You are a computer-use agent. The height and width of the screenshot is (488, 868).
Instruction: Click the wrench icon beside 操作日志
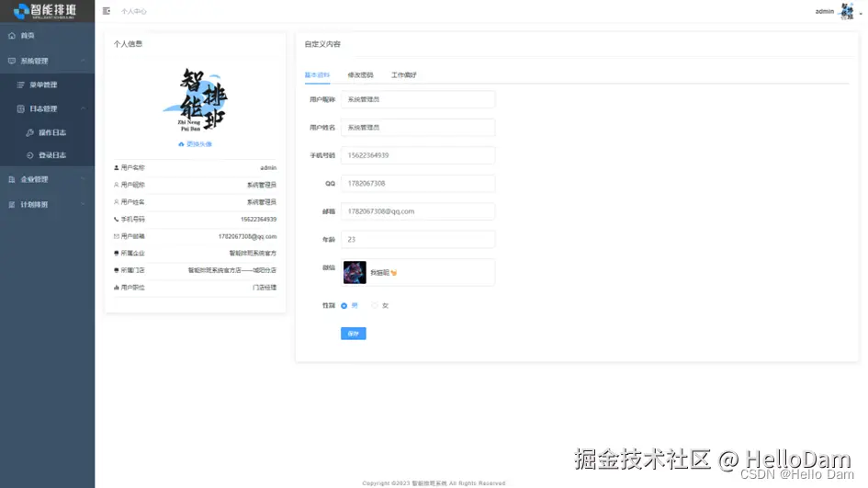pyautogui.click(x=30, y=133)
